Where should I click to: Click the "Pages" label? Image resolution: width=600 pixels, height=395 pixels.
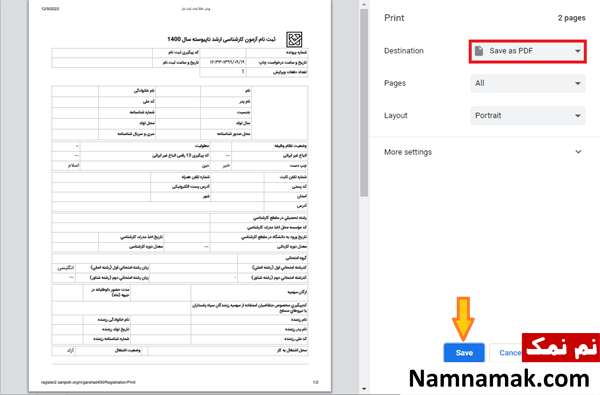tap(395, 83)
